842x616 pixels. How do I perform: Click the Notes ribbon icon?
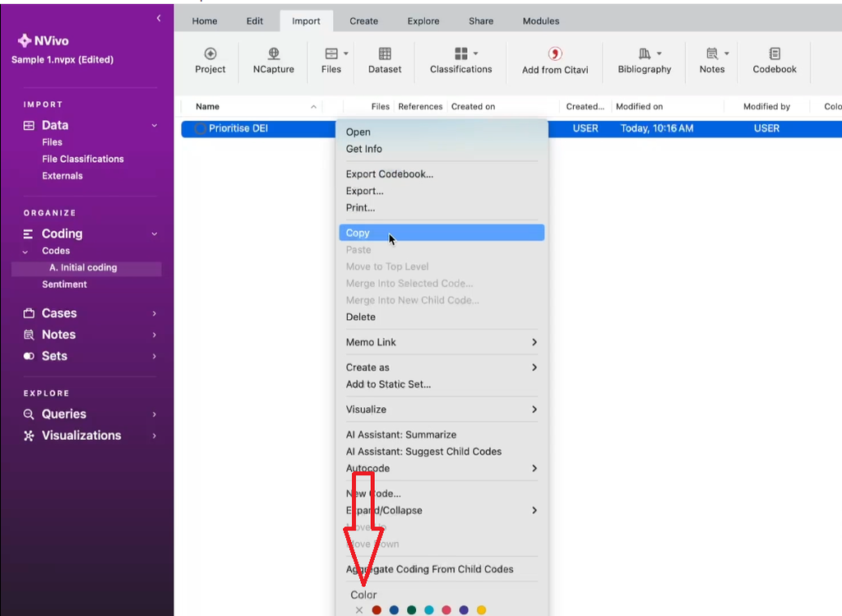pos(712,53)
